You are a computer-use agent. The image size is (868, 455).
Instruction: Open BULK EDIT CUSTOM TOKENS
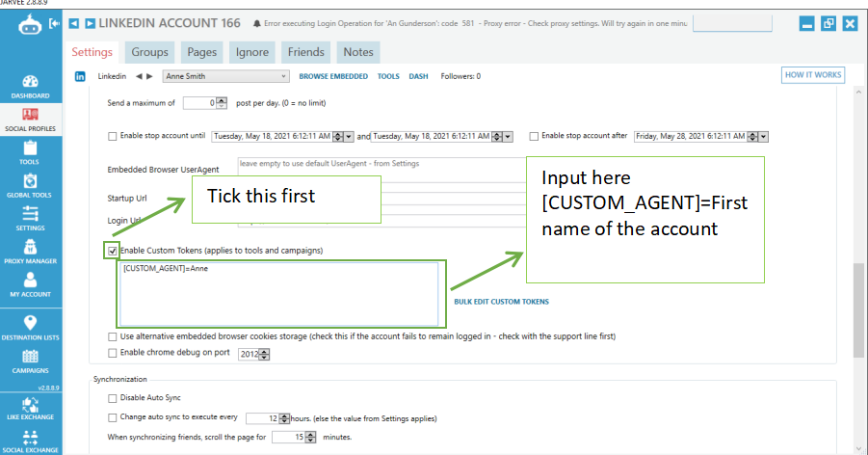click(x=502, y=302)
